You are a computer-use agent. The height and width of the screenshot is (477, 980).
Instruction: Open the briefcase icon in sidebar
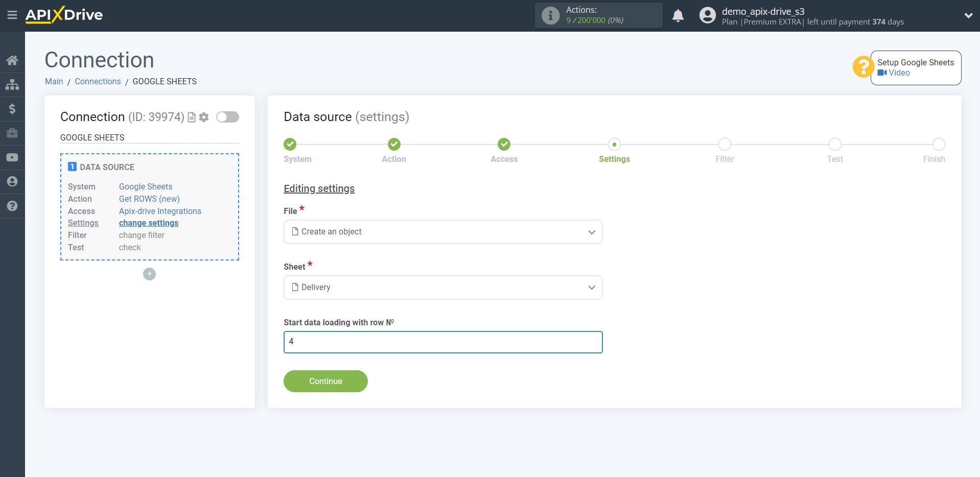click(12, 133)
